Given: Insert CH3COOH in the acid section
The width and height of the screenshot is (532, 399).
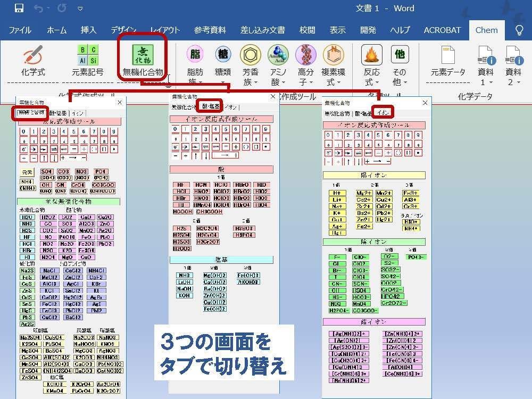Looking at the screenshot, I should pos(209,211).
